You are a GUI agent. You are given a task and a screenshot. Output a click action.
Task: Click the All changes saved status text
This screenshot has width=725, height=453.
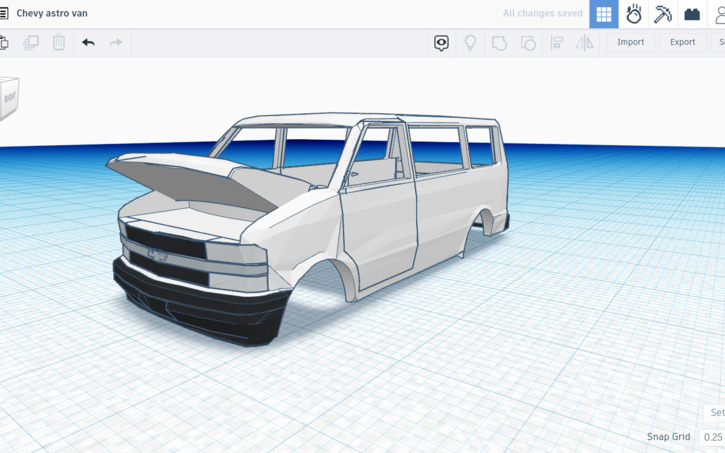coord(543,13)
